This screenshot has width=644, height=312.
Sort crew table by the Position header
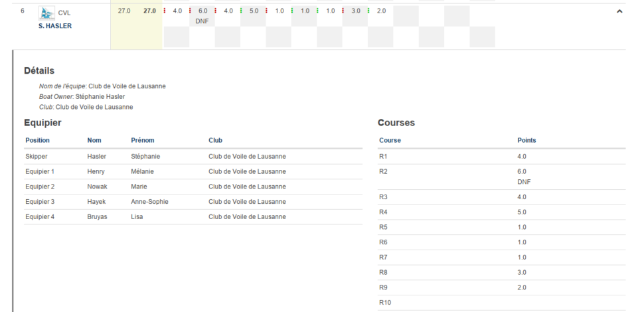(x=37, y=140)
